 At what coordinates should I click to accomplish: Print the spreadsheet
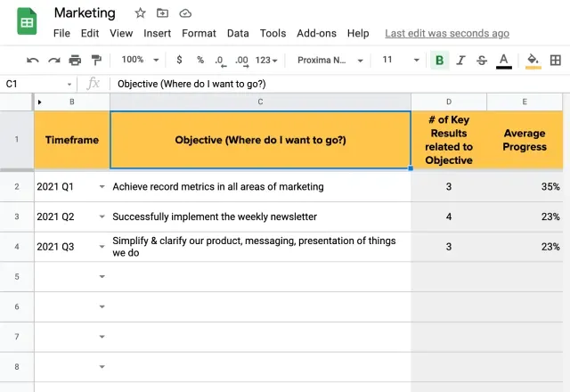[75, 60]
